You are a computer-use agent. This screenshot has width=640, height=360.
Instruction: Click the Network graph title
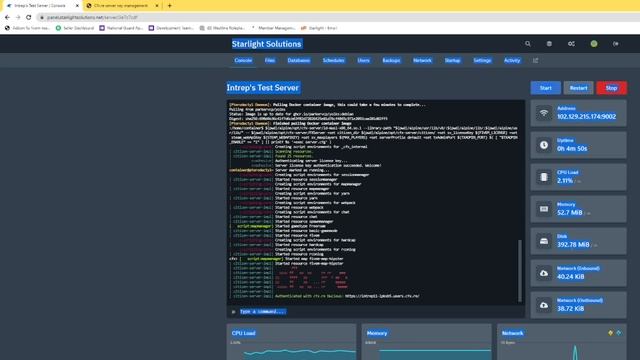click(x=512, y=333)
